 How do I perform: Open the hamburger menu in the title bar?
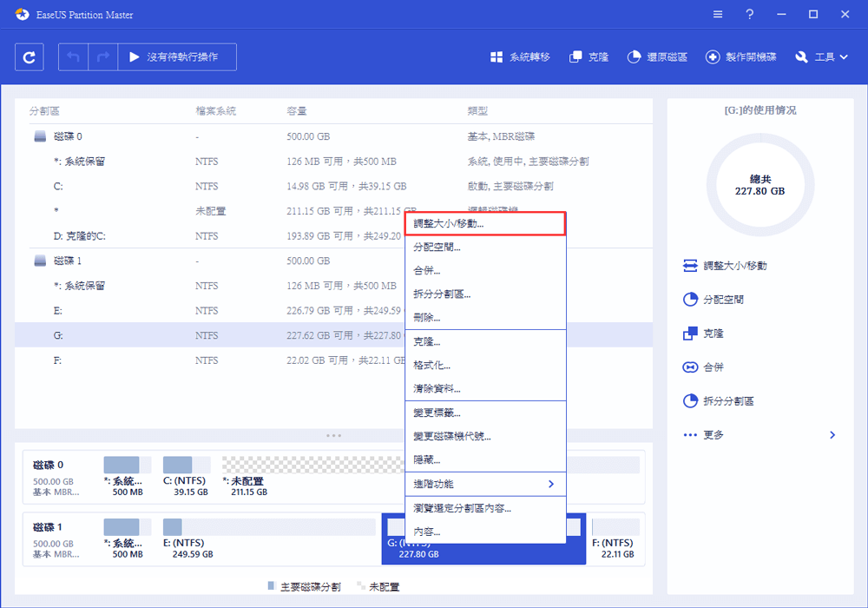[x=718, y=15]
